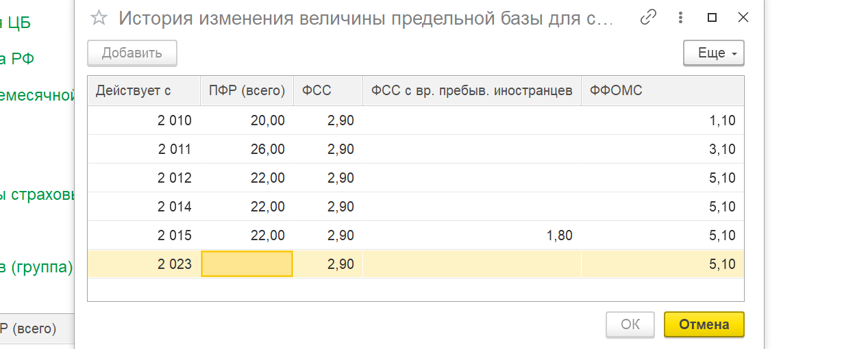Edit the empty ПФР cell for 2 023
Viewport: 868px width, 349px height.
coord(247,264)
